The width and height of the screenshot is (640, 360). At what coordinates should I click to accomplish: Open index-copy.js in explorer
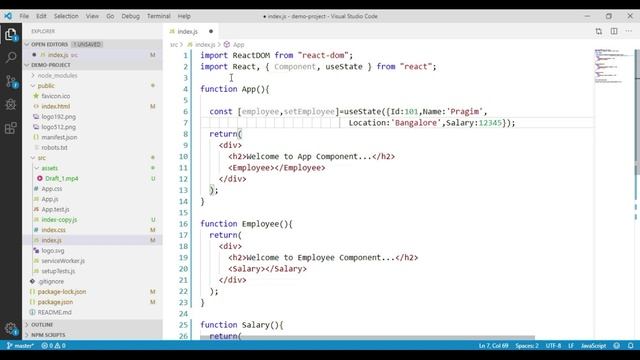pyautogui.click(x=59, y=220)
